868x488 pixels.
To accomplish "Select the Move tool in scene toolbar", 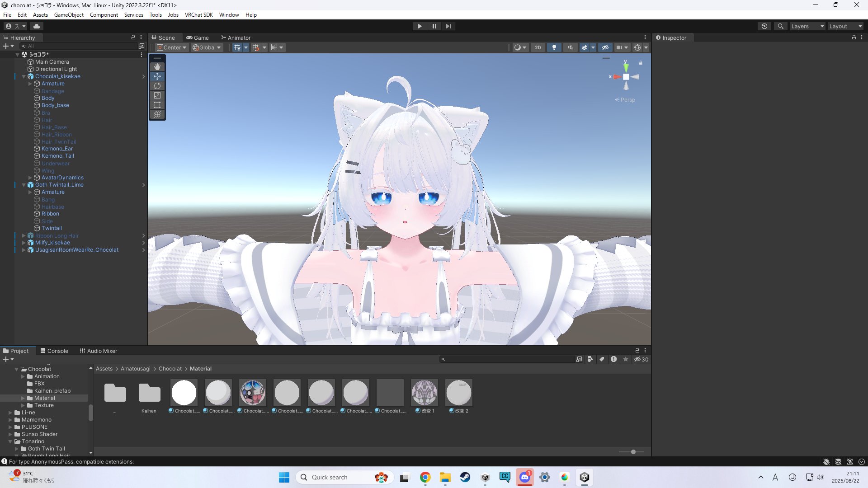I will point(157,76).
